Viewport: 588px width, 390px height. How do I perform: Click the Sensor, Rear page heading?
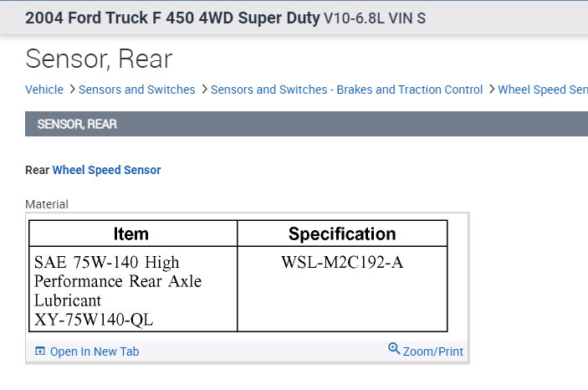99,59
